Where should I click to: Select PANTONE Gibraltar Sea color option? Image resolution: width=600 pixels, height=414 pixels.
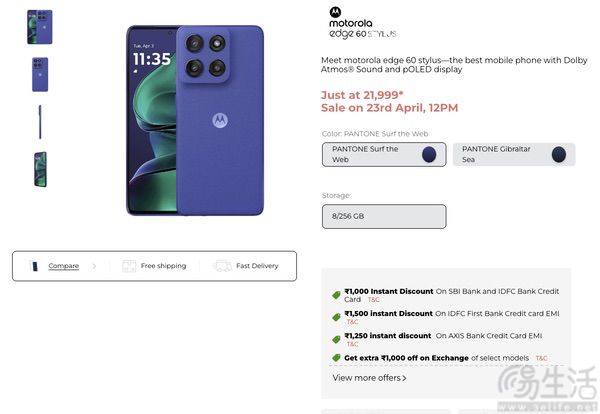pos(514,155)
